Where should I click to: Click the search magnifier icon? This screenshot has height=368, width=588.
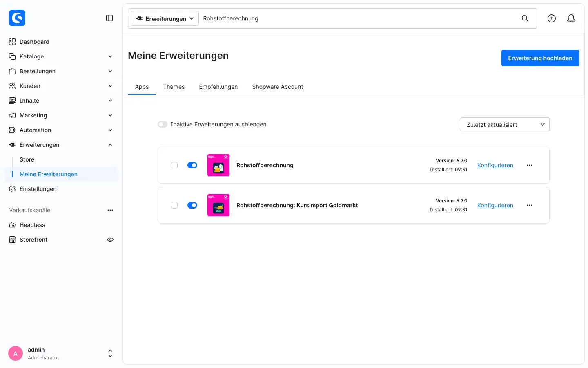[x=525, y=18]
